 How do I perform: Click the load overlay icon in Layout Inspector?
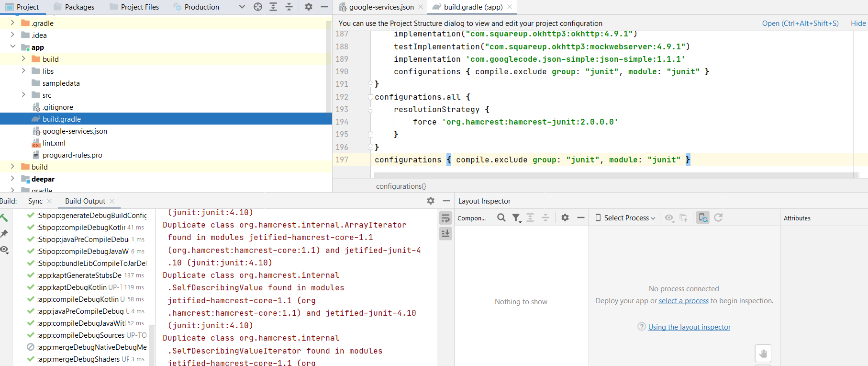pos(684,217)
